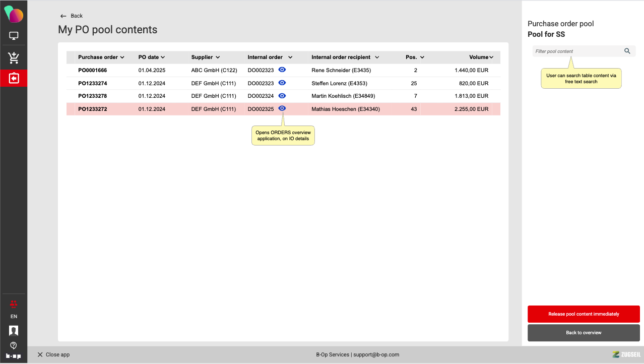Select the red PO pool sidebar icon

click(x=14, y=79)
